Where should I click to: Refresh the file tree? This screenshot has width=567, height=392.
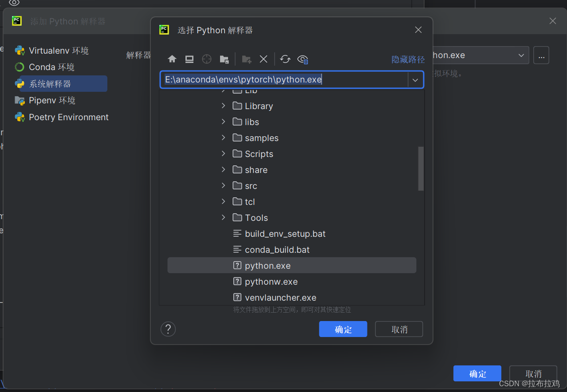coord(285,59)
